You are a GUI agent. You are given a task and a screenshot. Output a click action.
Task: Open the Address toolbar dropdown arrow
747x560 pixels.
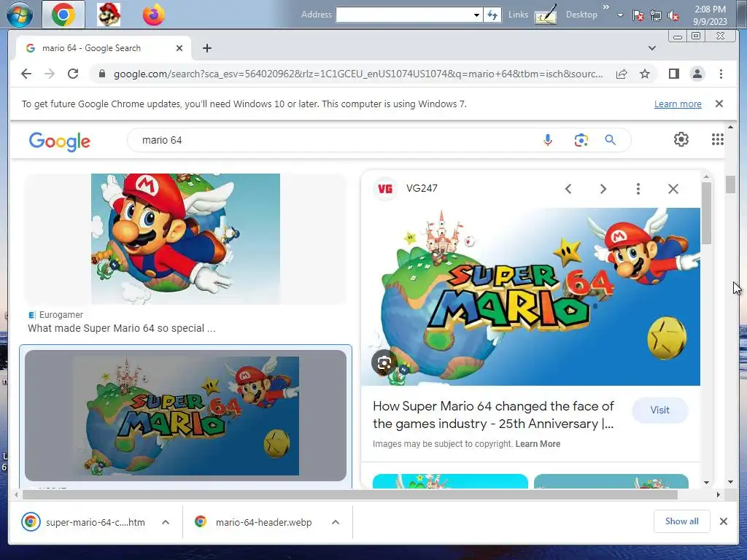click(476, 15)
